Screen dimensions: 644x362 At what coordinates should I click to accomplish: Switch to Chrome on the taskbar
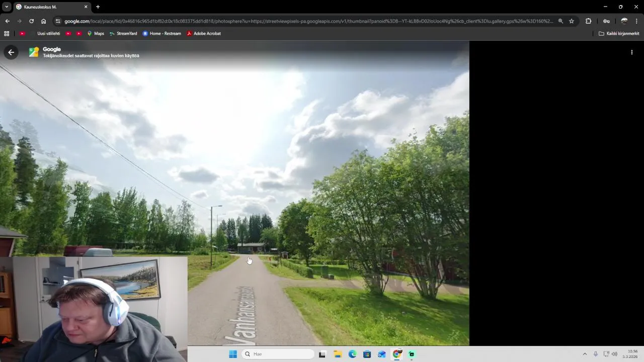(397, 354)
